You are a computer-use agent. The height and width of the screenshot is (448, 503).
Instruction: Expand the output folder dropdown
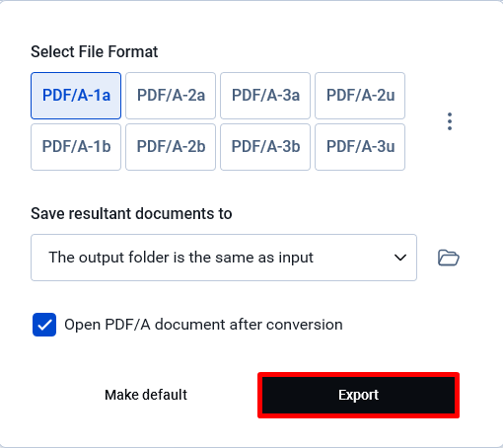coord(224,258)
